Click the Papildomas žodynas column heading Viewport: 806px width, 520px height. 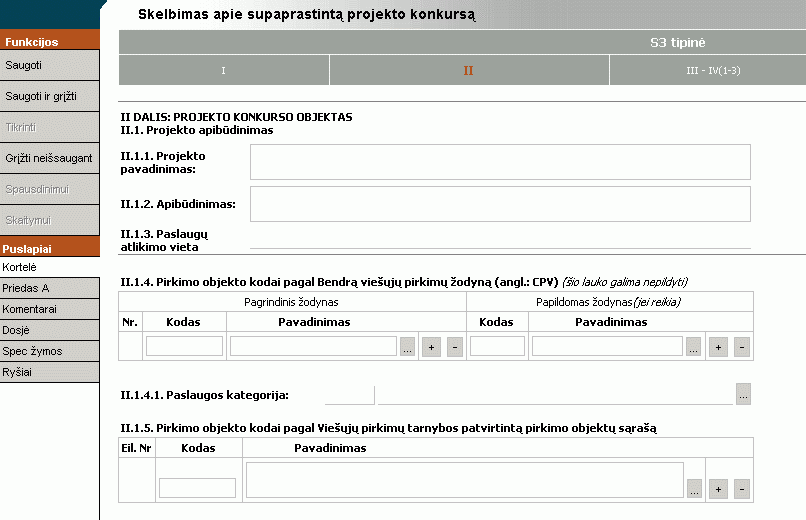609,302
